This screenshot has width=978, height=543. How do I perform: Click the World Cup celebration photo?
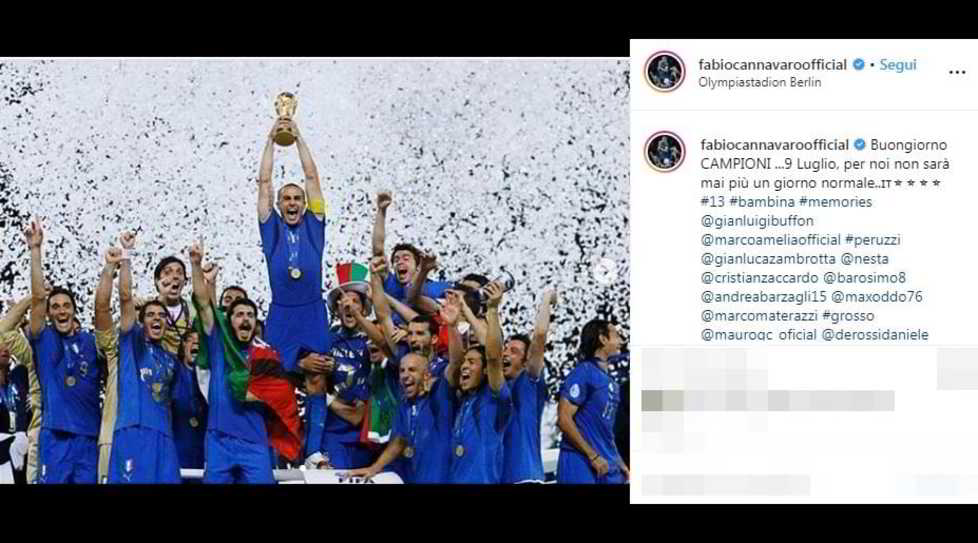click(314, 271)
